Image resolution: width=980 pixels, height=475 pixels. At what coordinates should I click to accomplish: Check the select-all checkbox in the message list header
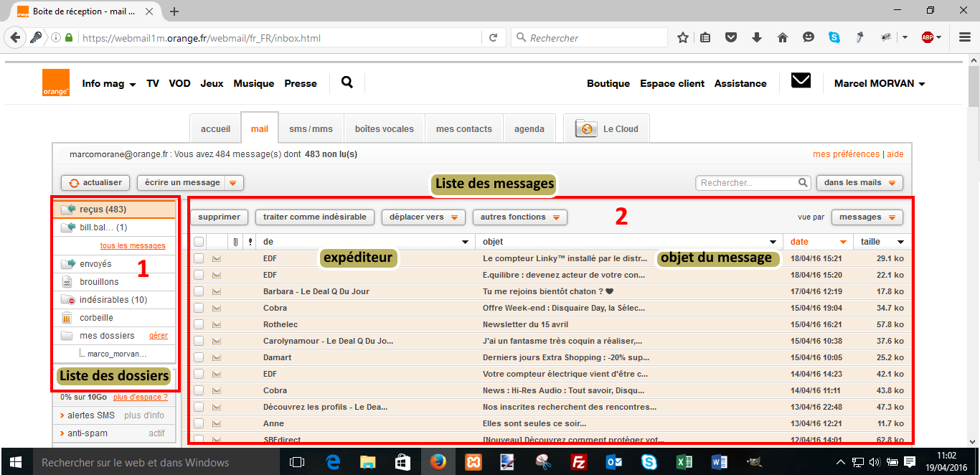[x=199, y=241]
